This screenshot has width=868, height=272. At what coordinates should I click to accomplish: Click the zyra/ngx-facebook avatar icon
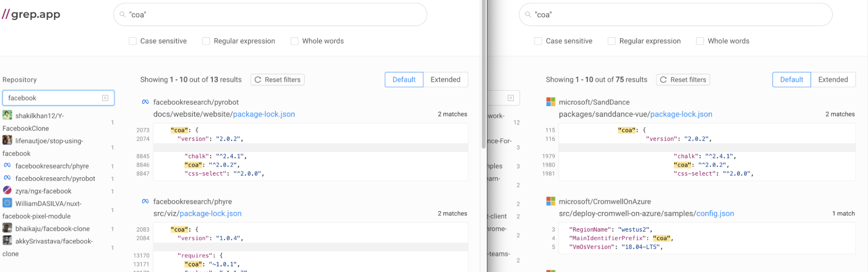click(x=7, y=190)
